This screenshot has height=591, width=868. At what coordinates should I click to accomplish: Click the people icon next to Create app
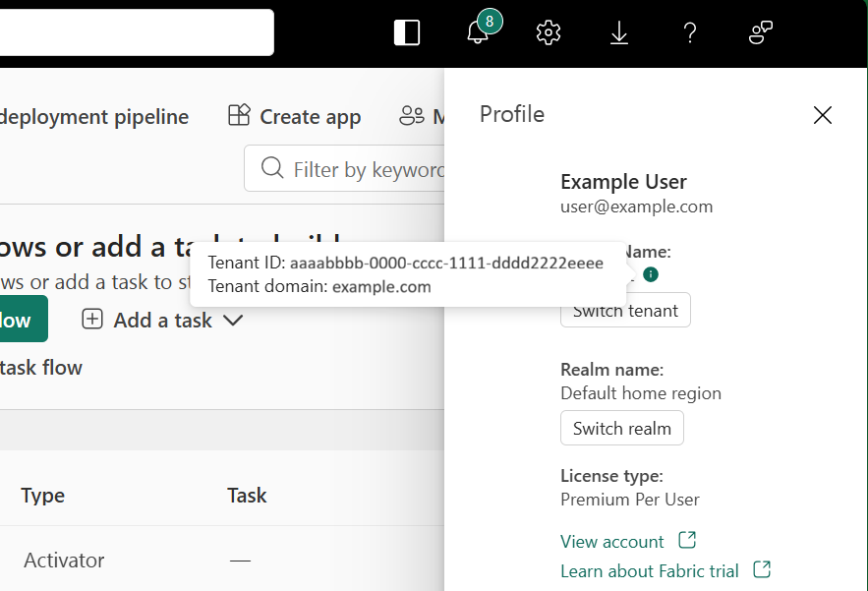(x=411, y=115)
